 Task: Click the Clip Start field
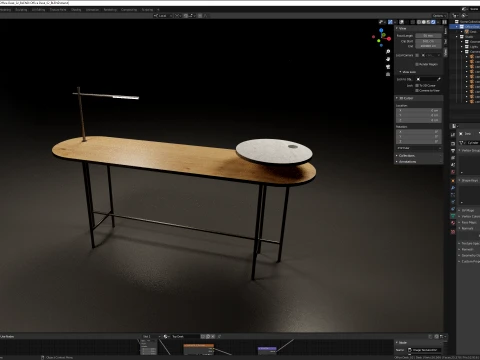click(428, 41)
